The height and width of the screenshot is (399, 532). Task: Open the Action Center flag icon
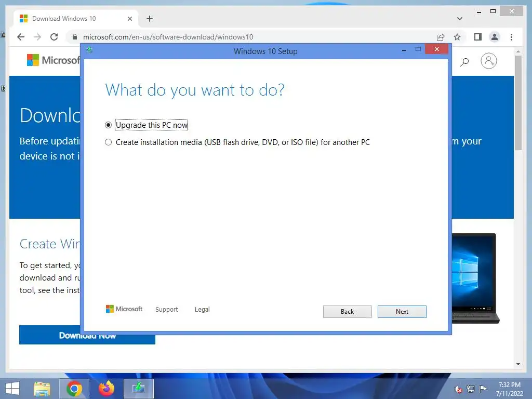[x=483, y=389]
